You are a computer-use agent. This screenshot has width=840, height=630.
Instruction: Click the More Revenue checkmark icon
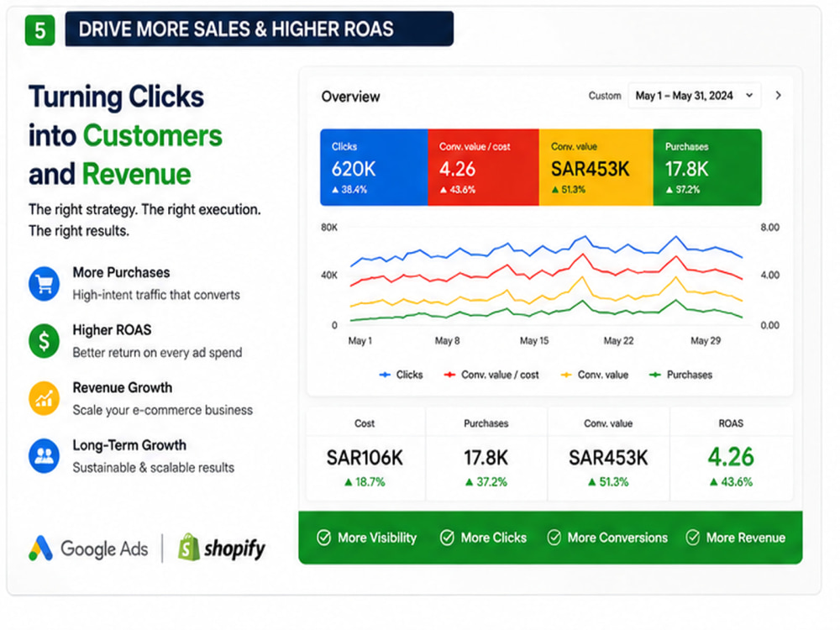[693, 538]
